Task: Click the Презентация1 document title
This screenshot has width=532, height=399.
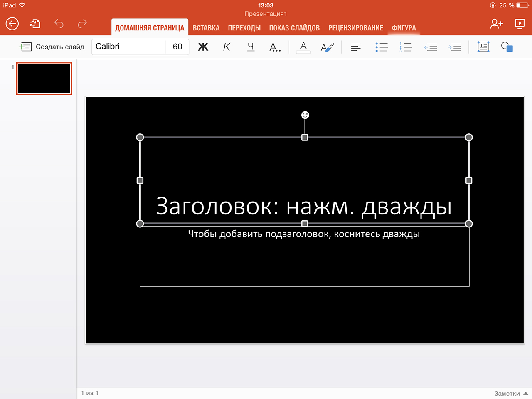Action: click(266, 14)
